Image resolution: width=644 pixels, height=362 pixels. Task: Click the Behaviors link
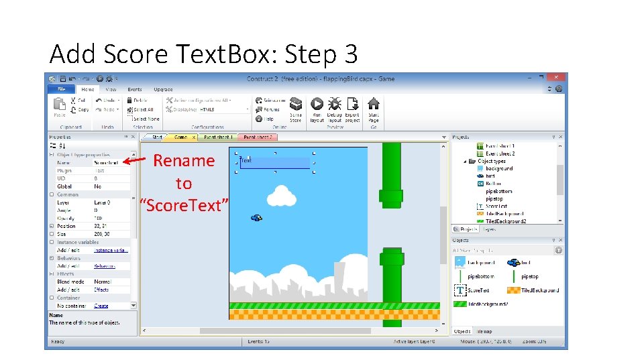(105, 266)
